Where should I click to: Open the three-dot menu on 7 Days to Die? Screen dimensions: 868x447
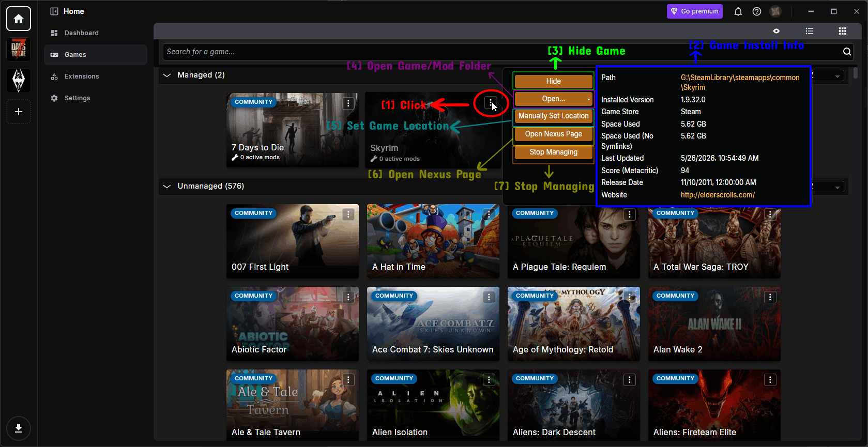coord(348,103)
